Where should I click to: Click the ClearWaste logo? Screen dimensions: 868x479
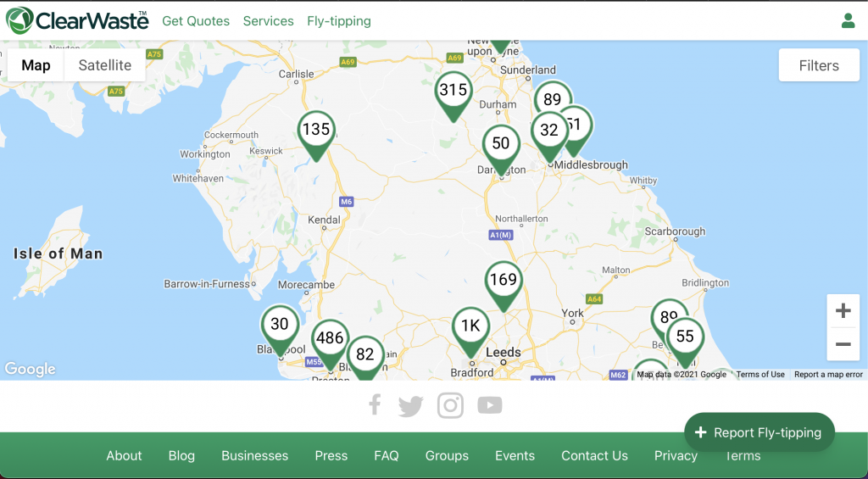point(77,20)
